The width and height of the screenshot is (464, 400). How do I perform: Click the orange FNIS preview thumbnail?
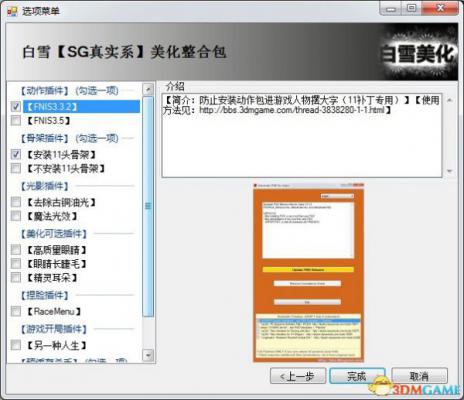click(309, 272)
